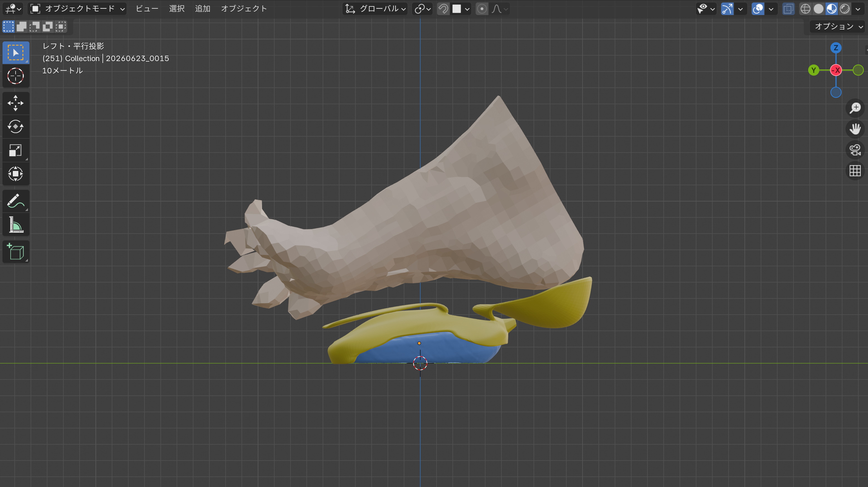Activate the Transform tool

click(x=16, y=174)
